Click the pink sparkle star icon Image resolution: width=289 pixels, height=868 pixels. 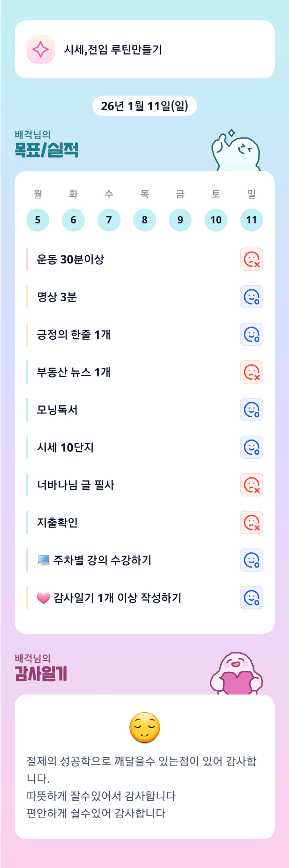tap(41, 49)
